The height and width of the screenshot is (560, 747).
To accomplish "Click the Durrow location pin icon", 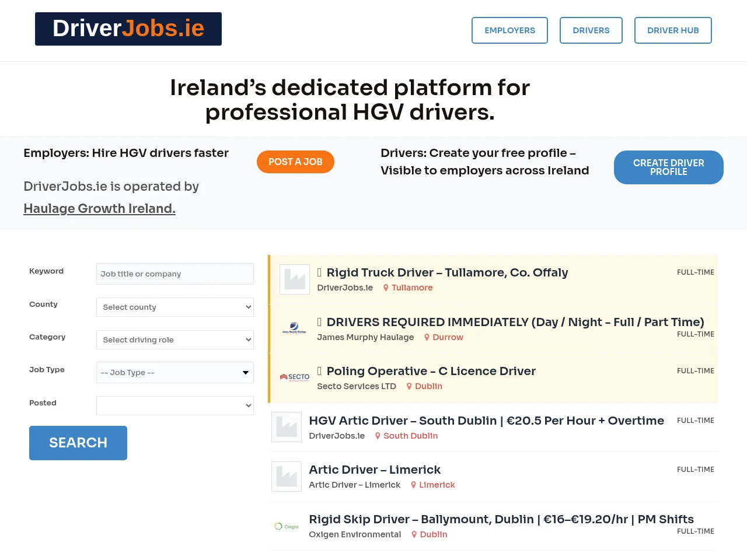I will tap(427, 337).
